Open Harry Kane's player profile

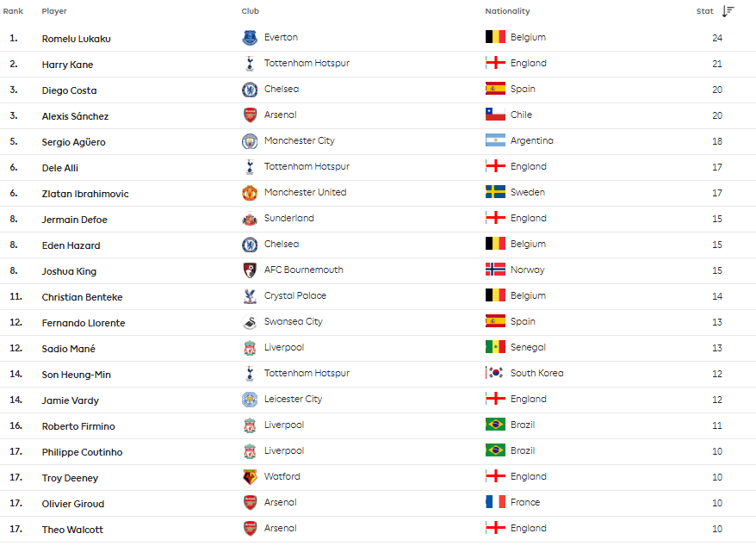click(x=67, y=65)
